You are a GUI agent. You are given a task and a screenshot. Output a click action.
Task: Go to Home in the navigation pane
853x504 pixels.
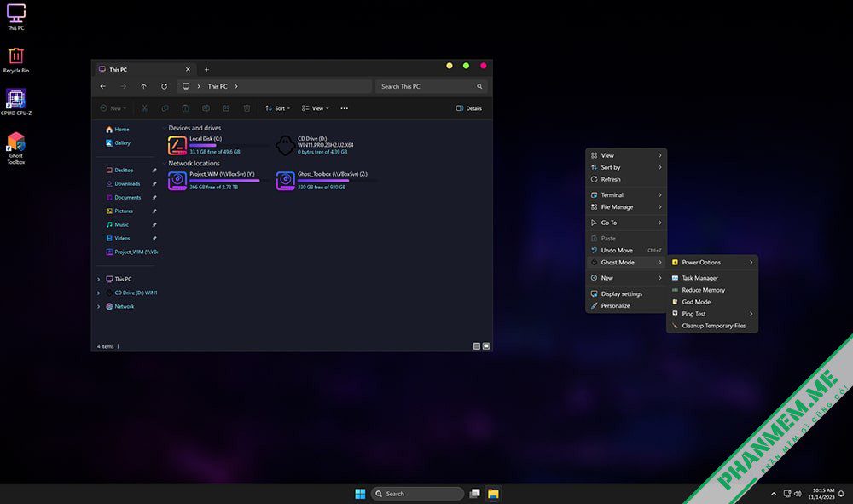(118, 130)
